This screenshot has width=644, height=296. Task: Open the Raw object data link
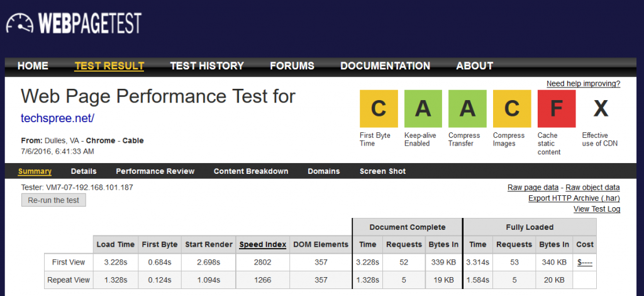592,188
